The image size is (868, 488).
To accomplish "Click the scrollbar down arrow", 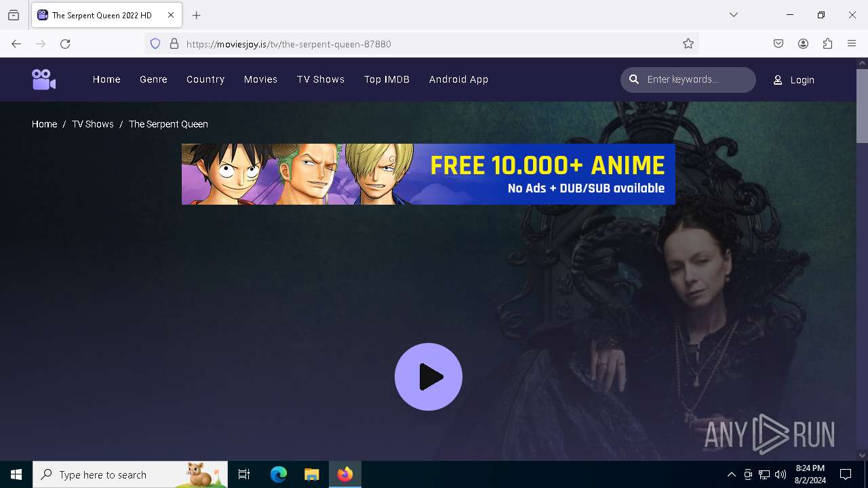I will (862, 455).
